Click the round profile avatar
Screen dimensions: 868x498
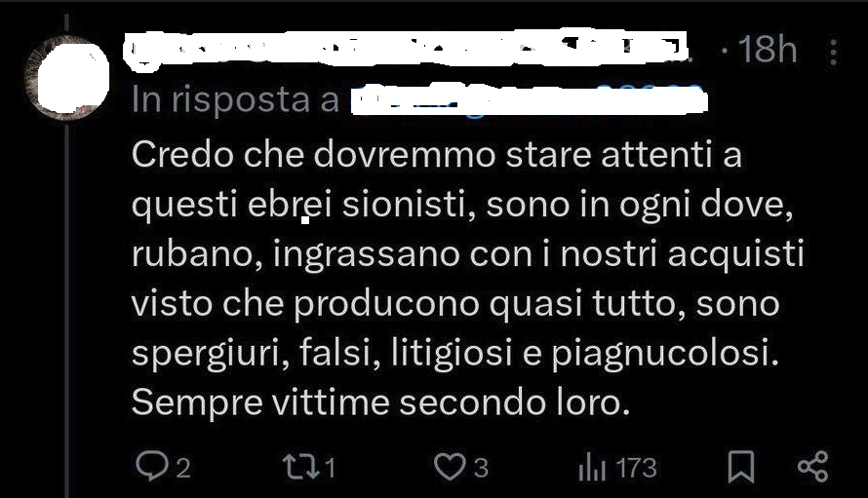(67, 77)
